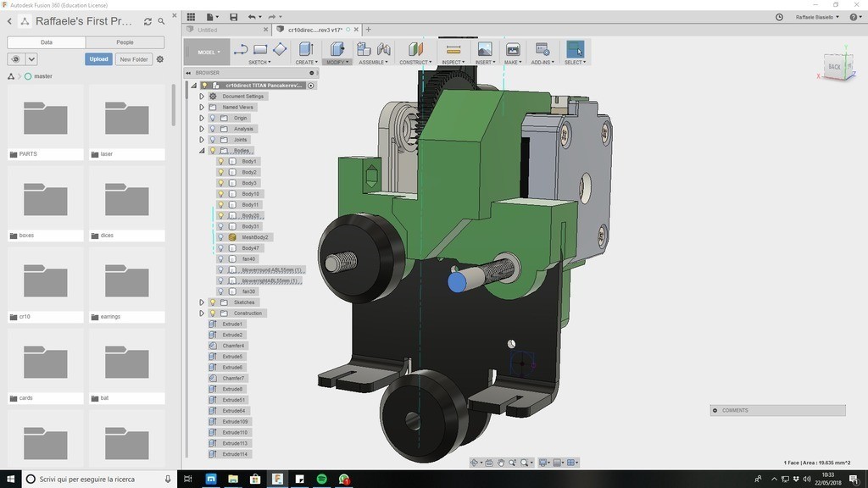Open Raffaele Biasiello account dropdown

pos(817,17)
